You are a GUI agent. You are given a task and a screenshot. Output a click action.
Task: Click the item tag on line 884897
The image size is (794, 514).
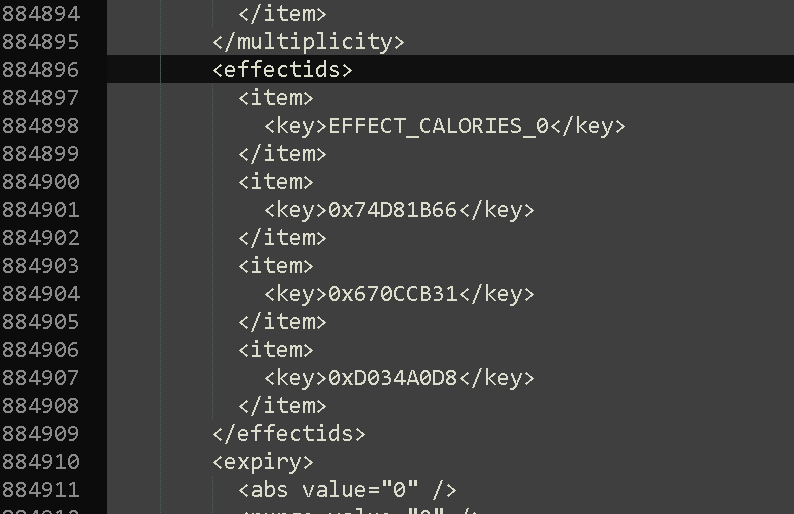coord(276,98)
